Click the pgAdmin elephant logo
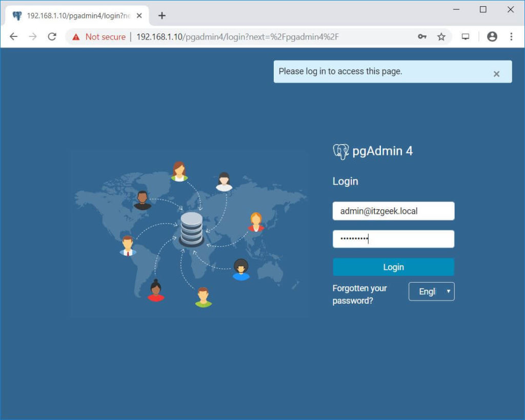525x420 pixels. [341, 152]
